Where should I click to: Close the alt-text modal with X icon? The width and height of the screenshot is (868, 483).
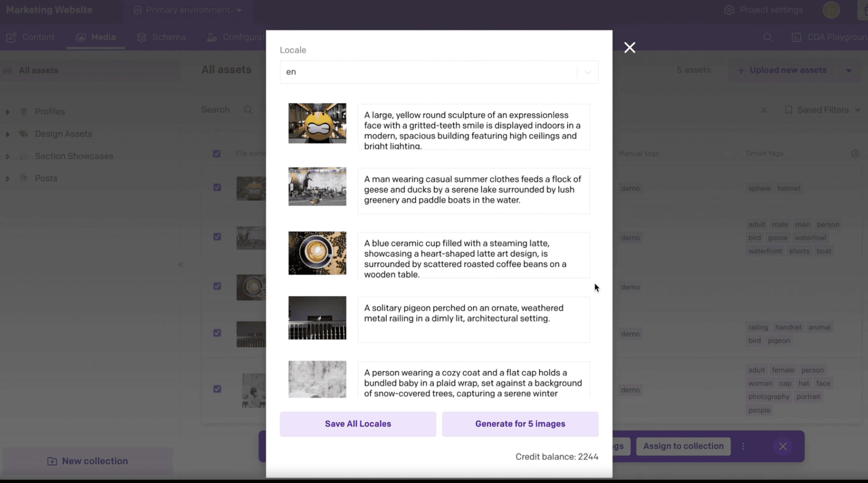629,48
